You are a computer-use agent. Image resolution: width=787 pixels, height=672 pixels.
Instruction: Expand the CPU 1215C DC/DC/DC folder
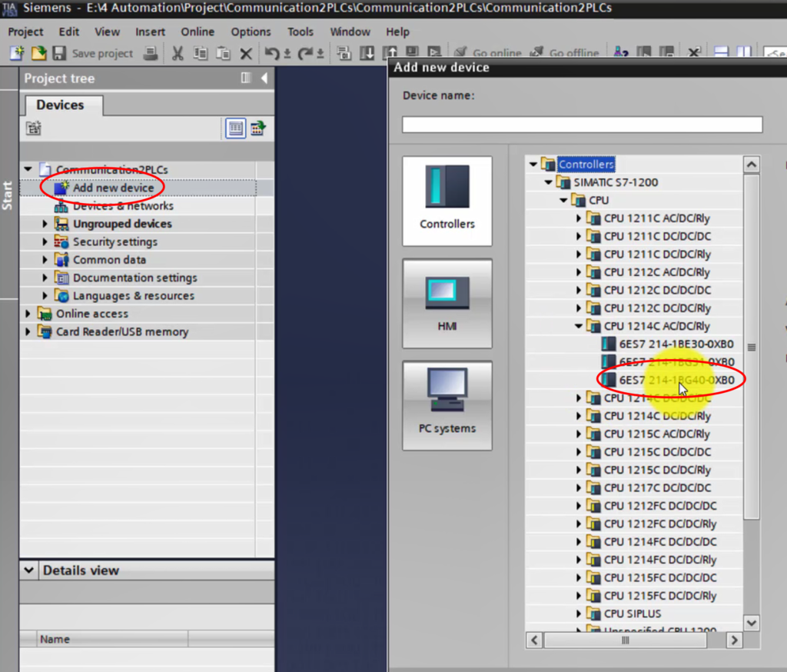579,452
